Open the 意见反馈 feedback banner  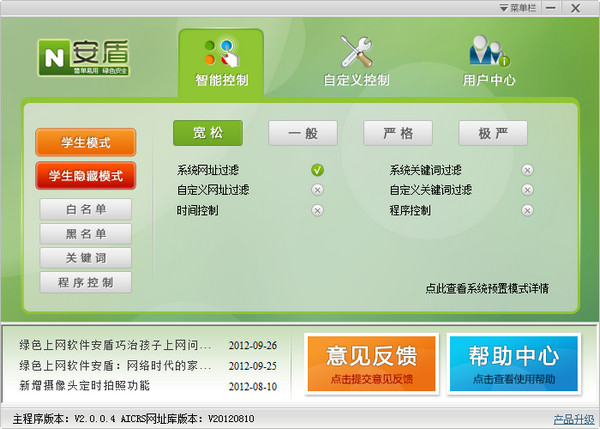[371, 360]
